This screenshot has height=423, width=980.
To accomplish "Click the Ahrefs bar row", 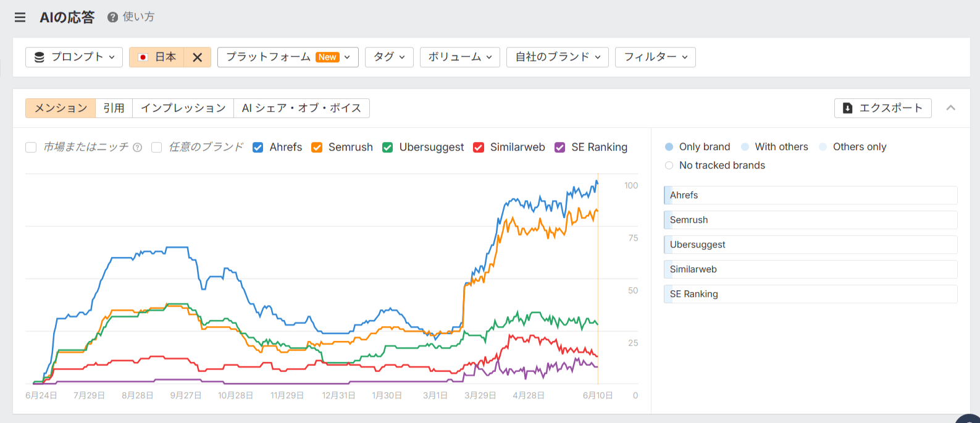I will pos(810,195).
